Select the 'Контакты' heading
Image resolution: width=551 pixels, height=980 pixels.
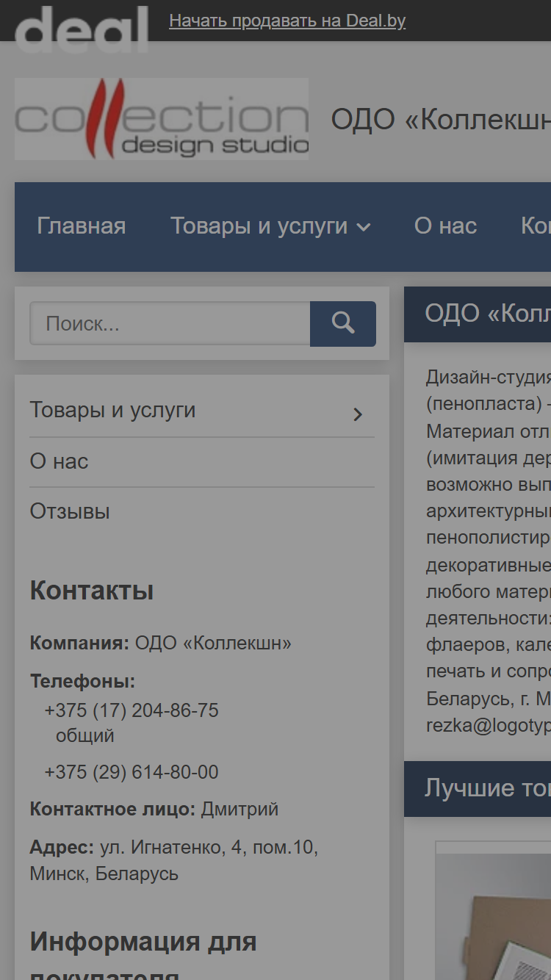tap(92, 591)
